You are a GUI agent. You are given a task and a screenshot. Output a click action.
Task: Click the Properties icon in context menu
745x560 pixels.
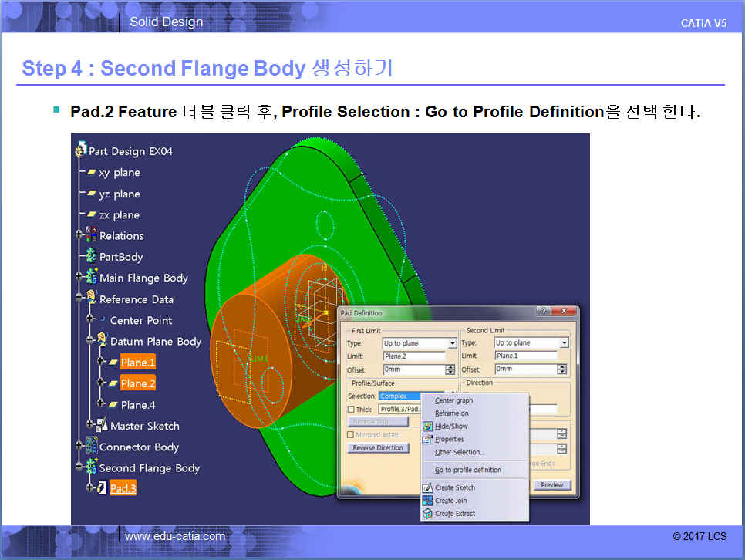click(427, 439)
